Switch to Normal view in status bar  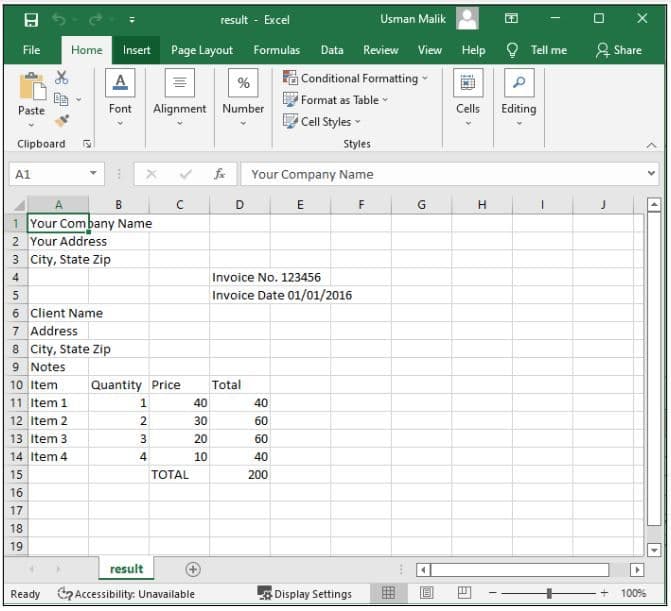[389, 593]
